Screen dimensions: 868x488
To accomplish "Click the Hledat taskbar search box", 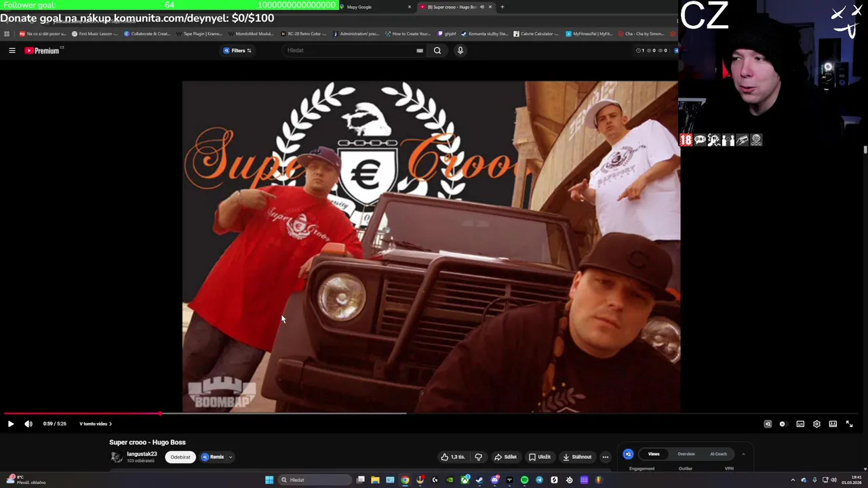I will (x=315, y=480).
